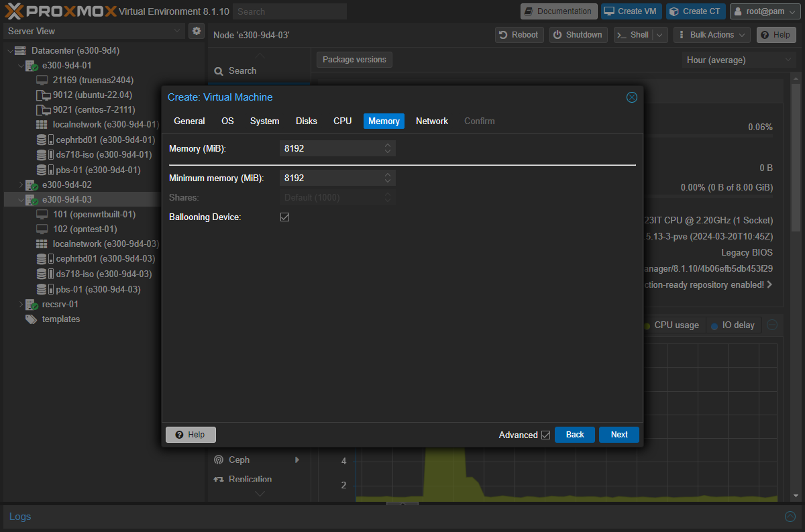Click VM 21169 (truenas2404) monitor icon
Viewport: 805px width, 532px height.
pos(42,81)
